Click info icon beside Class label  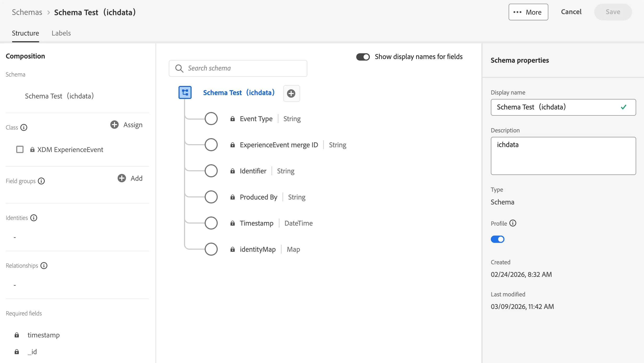(x=24, y=127)
